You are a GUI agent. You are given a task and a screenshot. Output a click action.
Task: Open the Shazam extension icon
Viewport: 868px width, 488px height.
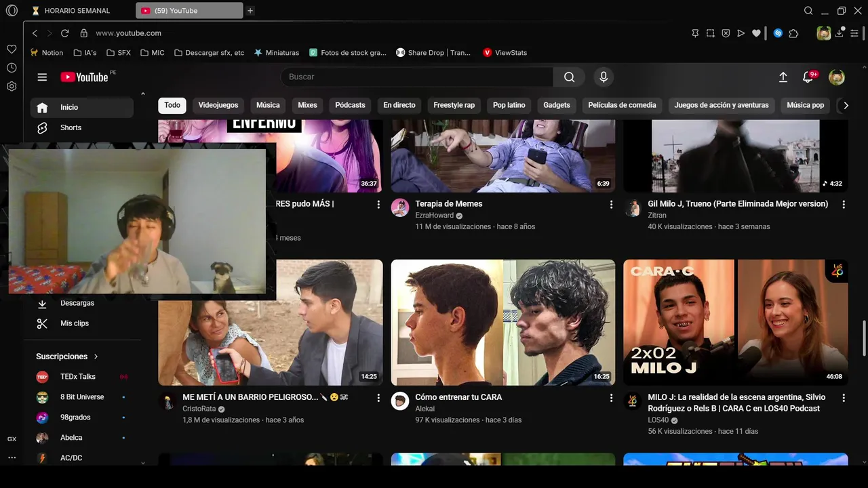coord(778,33)
